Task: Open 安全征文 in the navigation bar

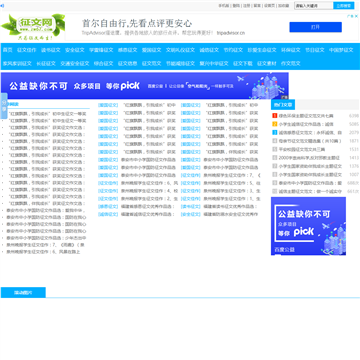Action: click(x=75, y=50)
